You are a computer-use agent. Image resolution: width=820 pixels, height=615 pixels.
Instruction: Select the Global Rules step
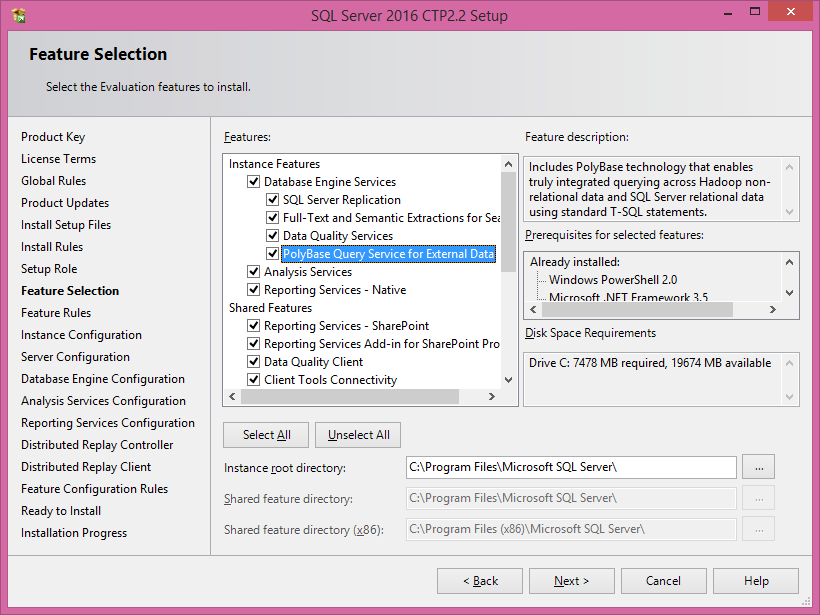(53, 180)
